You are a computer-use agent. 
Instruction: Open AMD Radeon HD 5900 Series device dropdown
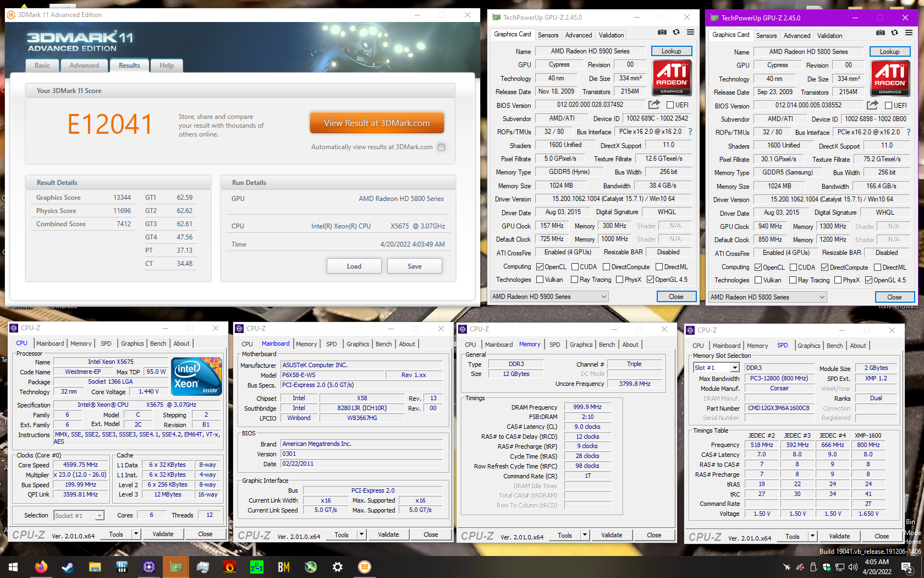tap(549, 297)
